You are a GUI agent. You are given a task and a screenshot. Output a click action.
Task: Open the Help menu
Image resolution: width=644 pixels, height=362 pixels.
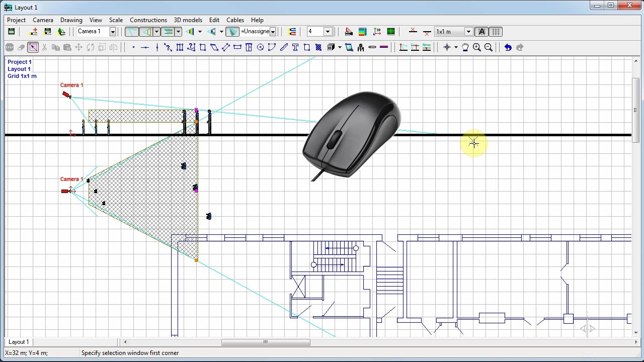[x=257, y=20]
